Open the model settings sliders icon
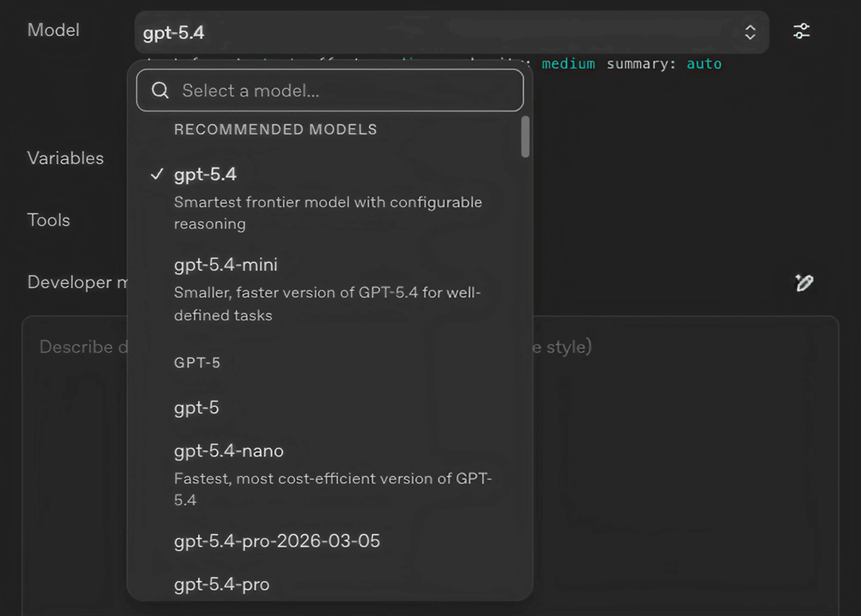 (x=801, y=32)
